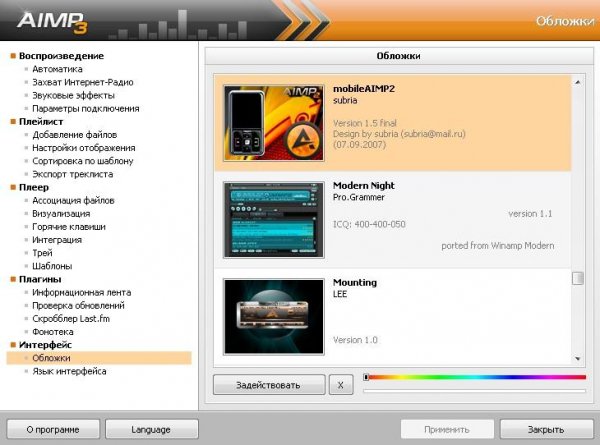This screenshot has width=600, height=445.
Task: Open Шаблоны settings page
Action: (x=52, y=266)
